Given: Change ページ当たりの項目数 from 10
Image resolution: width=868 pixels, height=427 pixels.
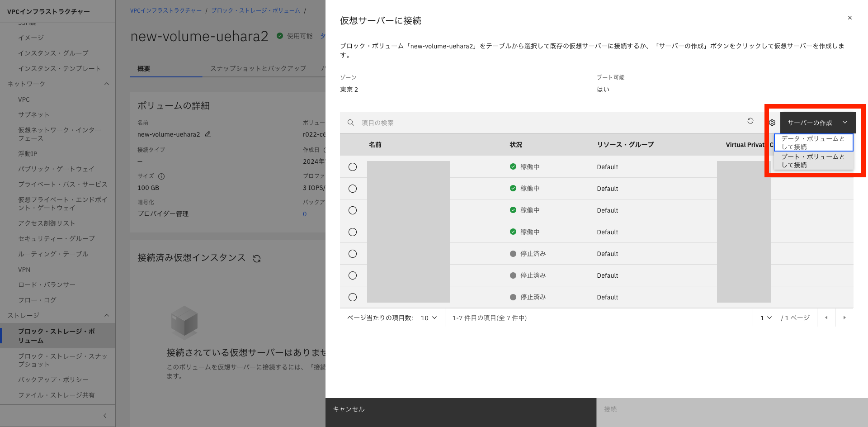Looking at the screenshot, I should pos(428,318).
